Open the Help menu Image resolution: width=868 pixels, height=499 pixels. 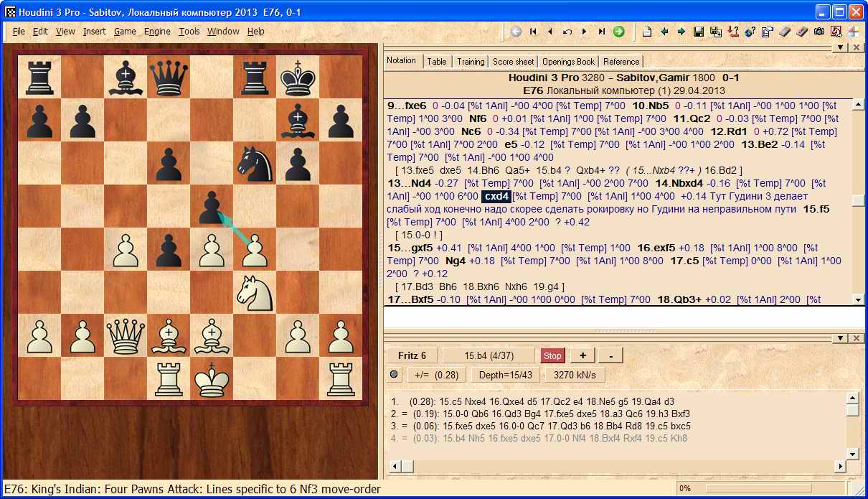[256, 32]
